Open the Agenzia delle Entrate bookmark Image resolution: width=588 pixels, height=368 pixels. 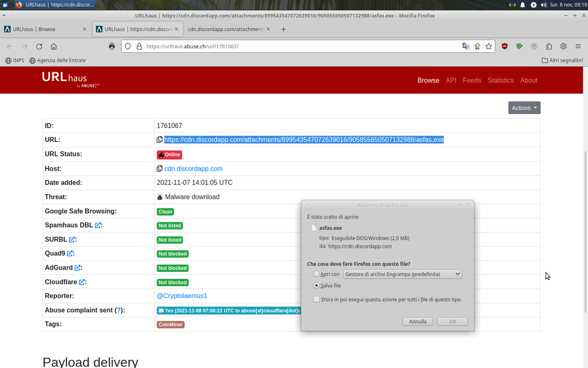(57, 60)
